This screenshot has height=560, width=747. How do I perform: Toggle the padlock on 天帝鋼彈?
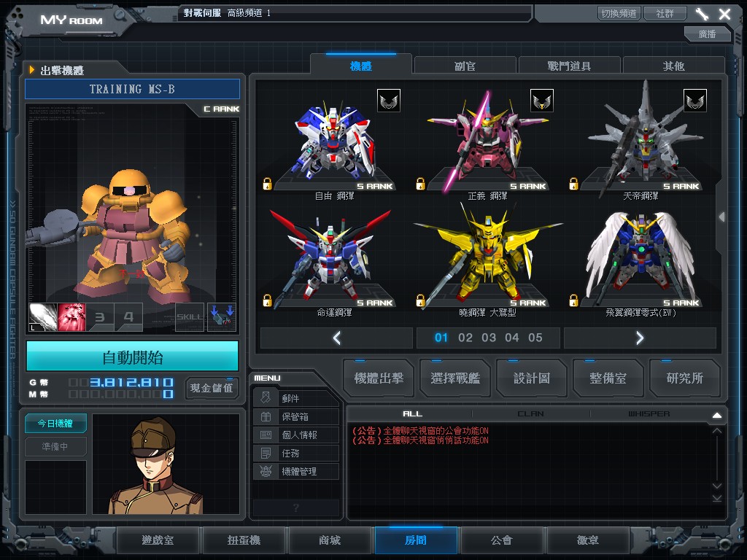tap(573, 184)
